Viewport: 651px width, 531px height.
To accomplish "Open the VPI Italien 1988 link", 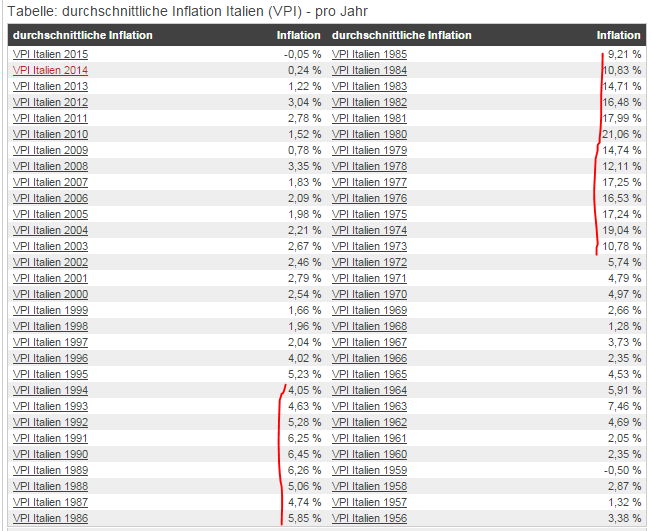I will coord(50,486).
